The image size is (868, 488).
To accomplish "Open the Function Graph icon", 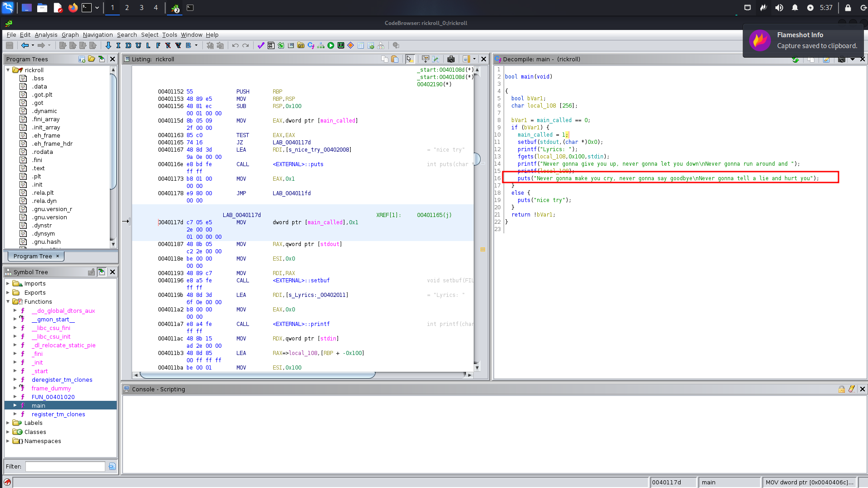I will 321,45.
